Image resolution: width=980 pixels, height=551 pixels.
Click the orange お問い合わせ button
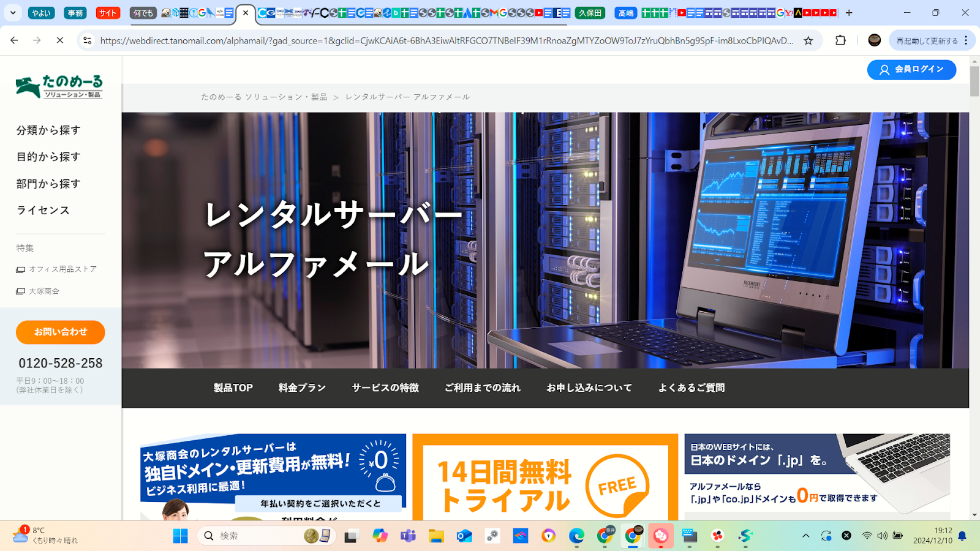[x=61, y=332]
